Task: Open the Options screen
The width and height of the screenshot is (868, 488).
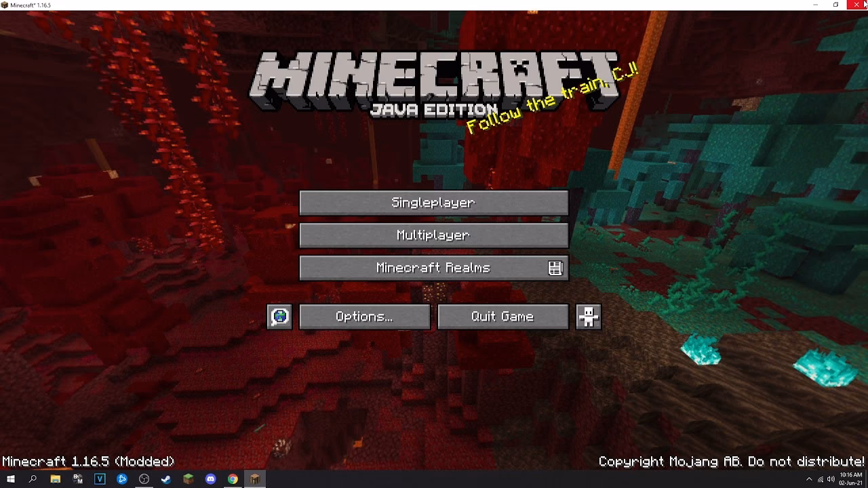Action: point(364,317)
